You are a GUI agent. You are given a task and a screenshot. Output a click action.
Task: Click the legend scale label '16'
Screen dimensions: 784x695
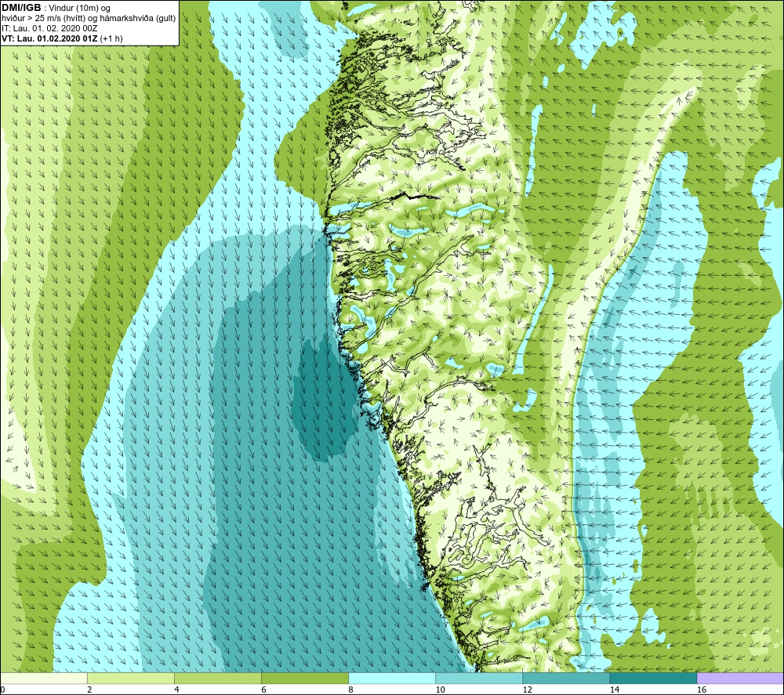702,690
